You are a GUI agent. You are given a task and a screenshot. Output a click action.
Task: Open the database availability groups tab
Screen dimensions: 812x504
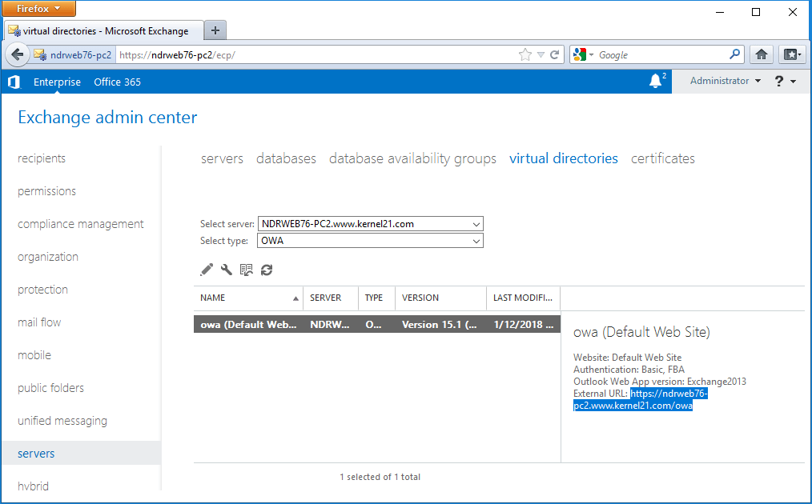[x=412, y=158]
